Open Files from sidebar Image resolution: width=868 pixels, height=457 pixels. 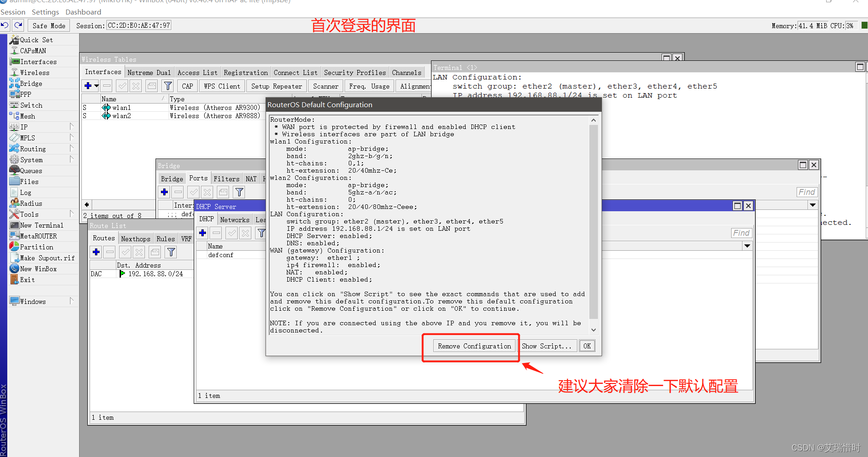(29, 182)
